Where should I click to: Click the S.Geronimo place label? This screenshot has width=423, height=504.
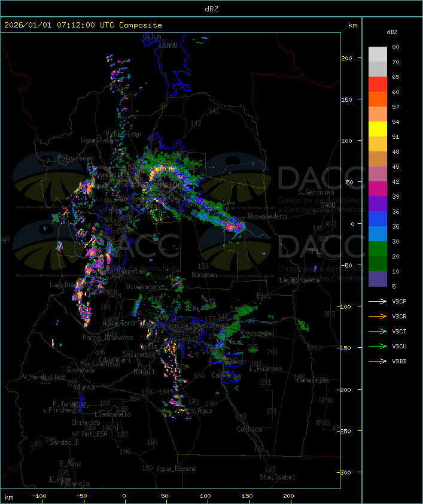pyautogui.click(x=316, y=192)
